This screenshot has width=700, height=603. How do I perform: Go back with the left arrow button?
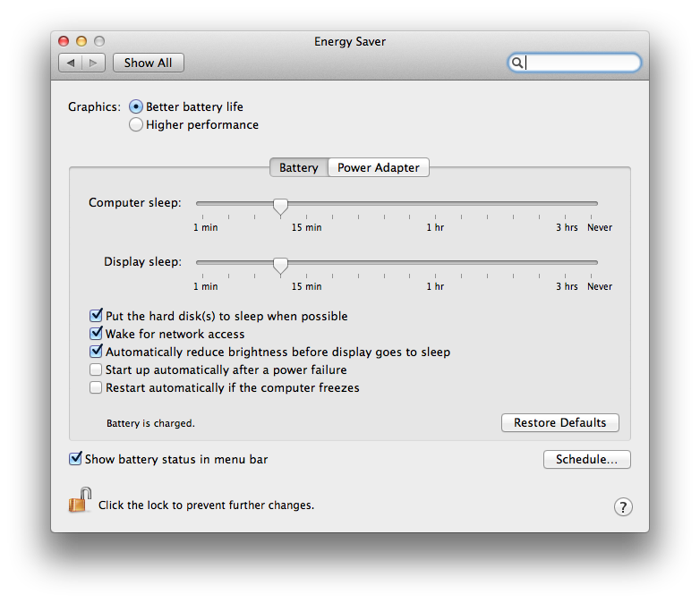[x=71, y=63]
